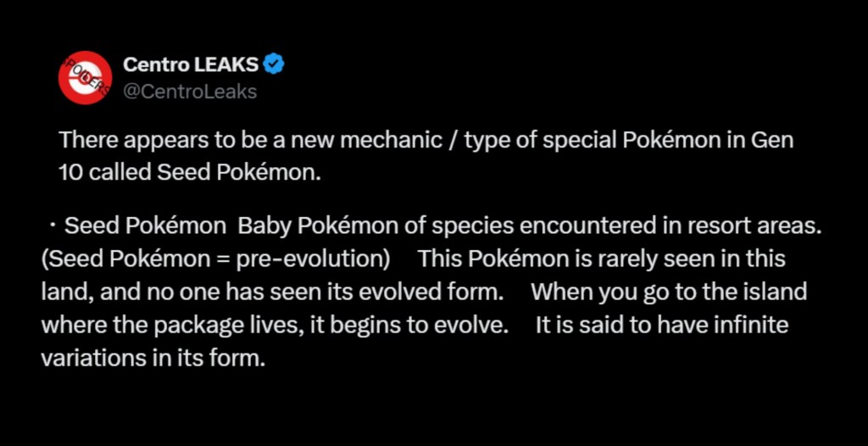Click the line "10 called Seed Pokémon."
This screenshot has height=446, width=868.
click(x=192, y=171)
